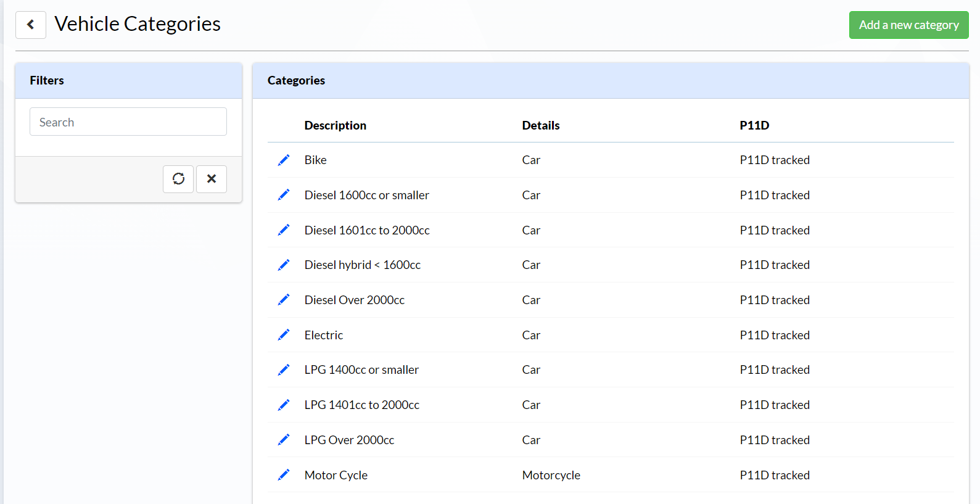Edit the Motor Cycle category
The width and height of the screenshot is (980, 504).
click(x=284, y=475)
